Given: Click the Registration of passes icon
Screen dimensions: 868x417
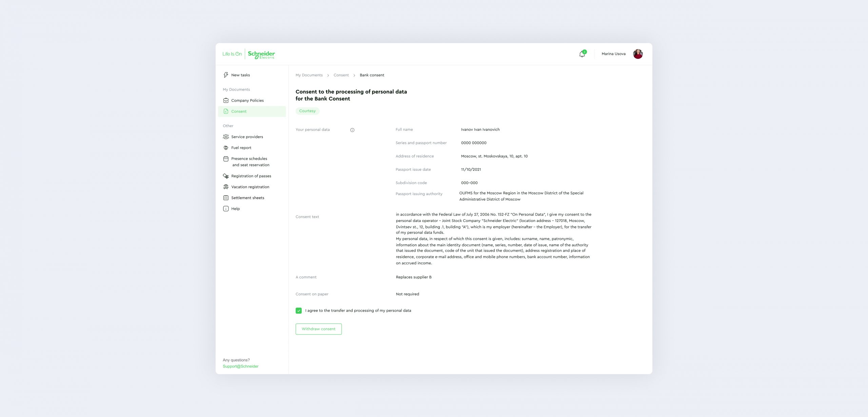Looking at the screenshot, I should 226,176.
